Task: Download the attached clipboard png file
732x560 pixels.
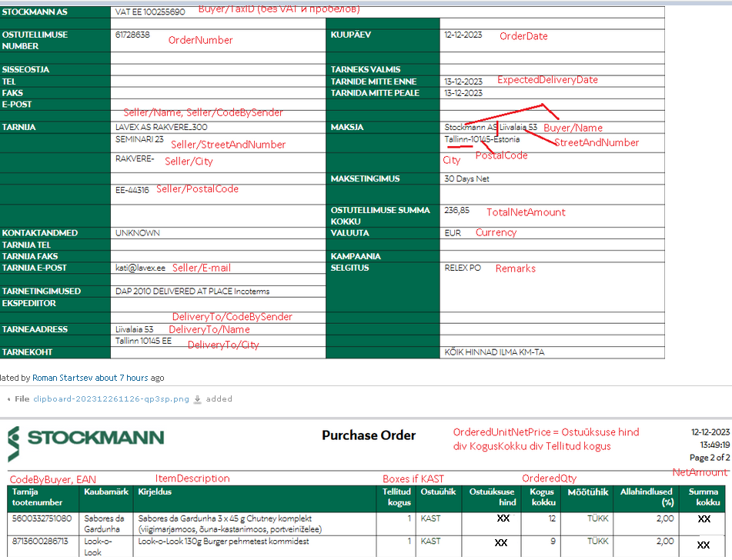Action: [x=198, y=399]
